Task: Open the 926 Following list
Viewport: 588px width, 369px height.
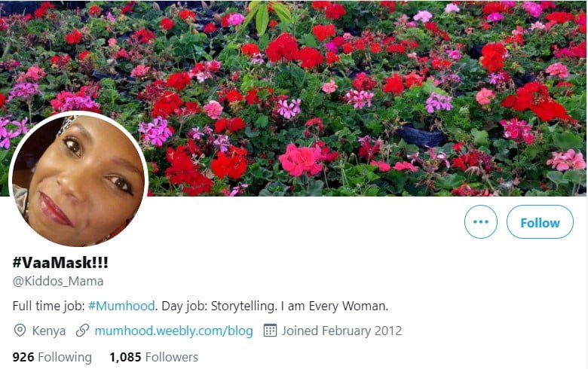Action: [x=52, y=357]
